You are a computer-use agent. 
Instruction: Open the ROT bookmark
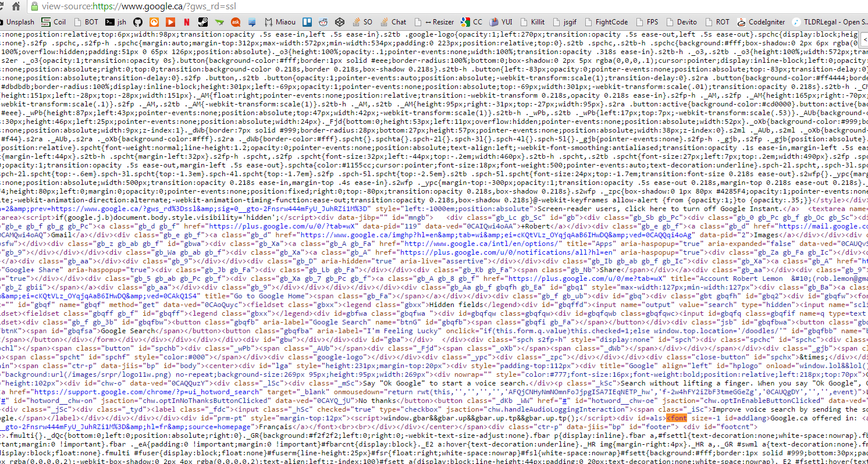717,22
